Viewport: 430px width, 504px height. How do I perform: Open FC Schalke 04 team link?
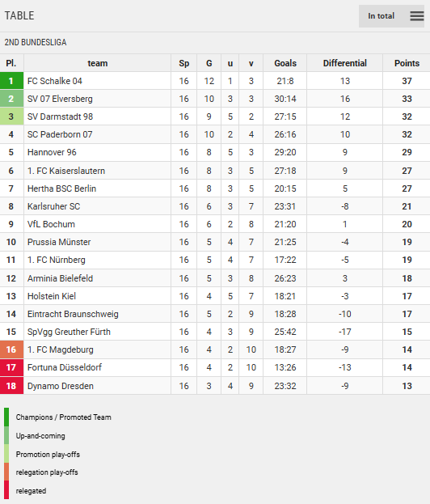coord(55,81)
